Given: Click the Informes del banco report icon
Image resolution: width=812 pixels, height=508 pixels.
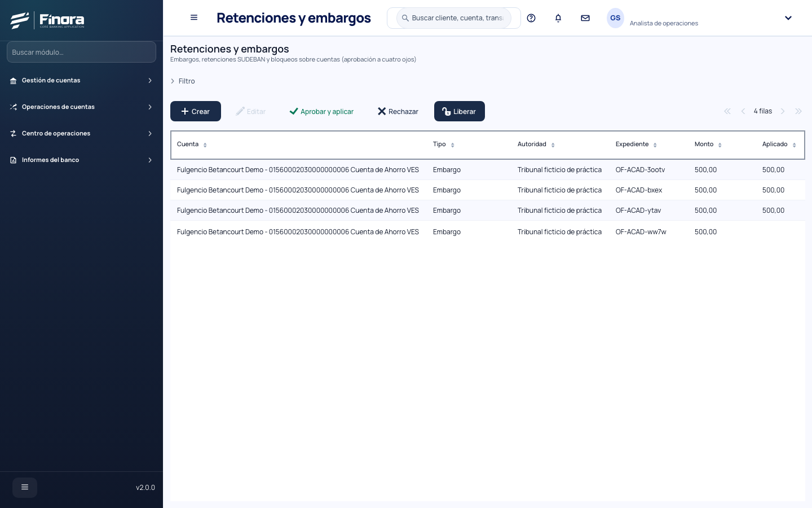Looking at the screenshot, I should pyautogui.click(x=13, y=160).
